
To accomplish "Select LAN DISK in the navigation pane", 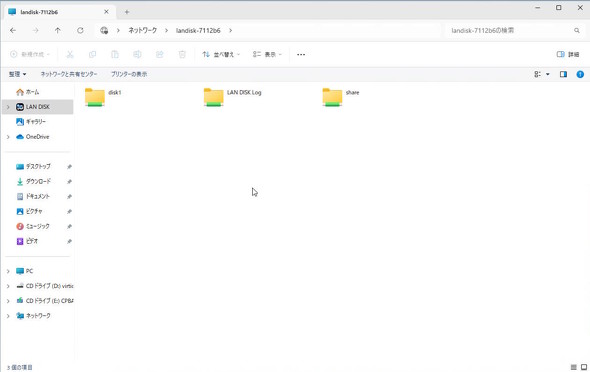I will click(x=38, y=107).
